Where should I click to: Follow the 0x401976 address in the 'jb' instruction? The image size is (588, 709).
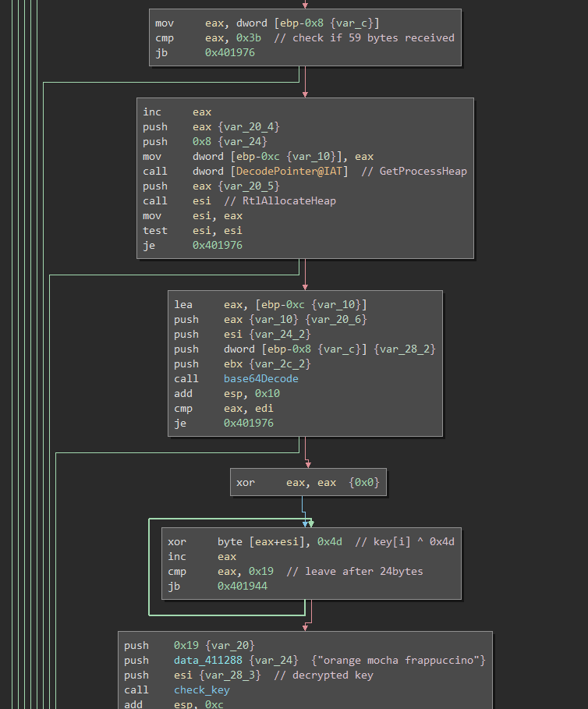(x=229, y=53)
